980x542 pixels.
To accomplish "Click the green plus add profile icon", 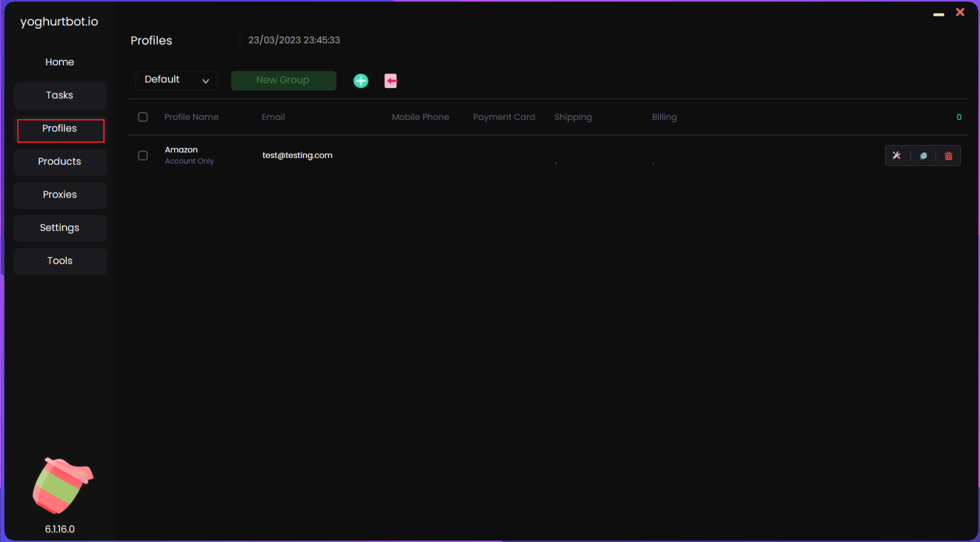I will [361, 81].
